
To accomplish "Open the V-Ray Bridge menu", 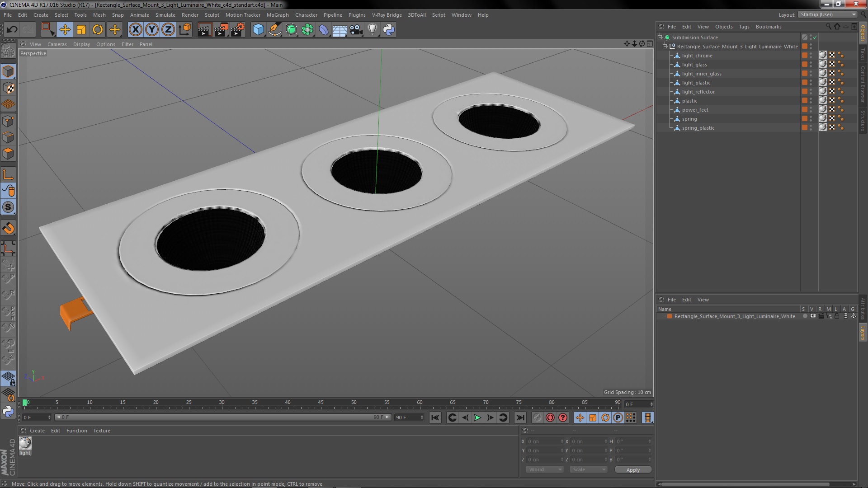I will (x=387, y=15).
